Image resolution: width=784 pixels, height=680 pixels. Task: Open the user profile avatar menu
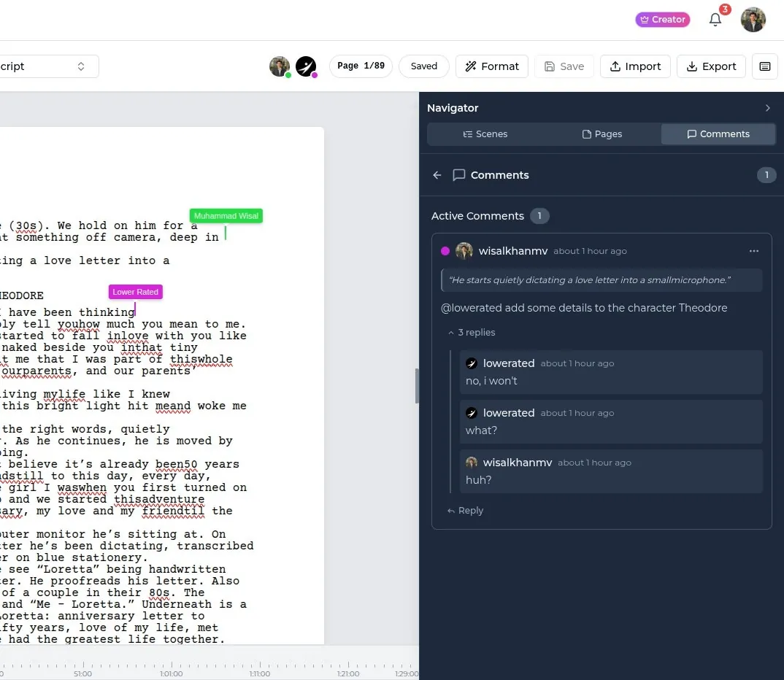pyautogui.click(x=753, y=20)
